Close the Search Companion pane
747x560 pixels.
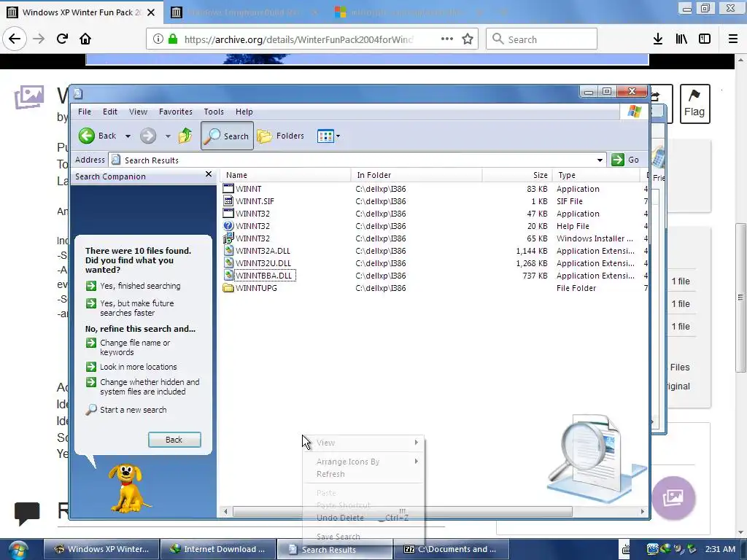(x=208, y=174)
